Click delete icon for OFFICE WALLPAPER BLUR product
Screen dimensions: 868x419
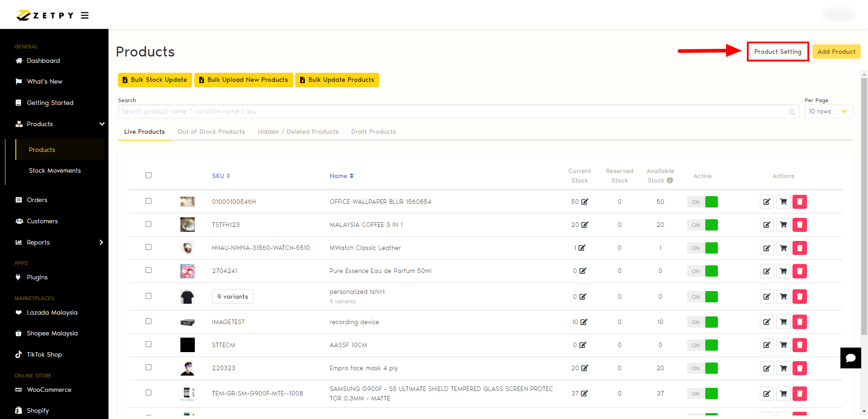pyautogui.click(x=799, y=202)
